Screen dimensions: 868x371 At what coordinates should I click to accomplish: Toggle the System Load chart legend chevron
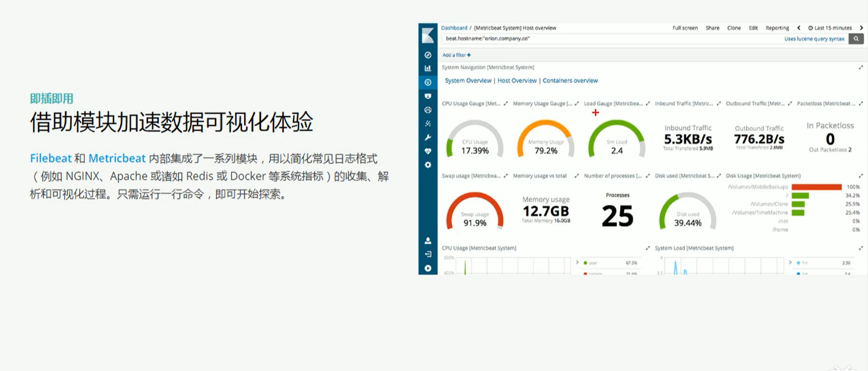[x=790, y=262]
